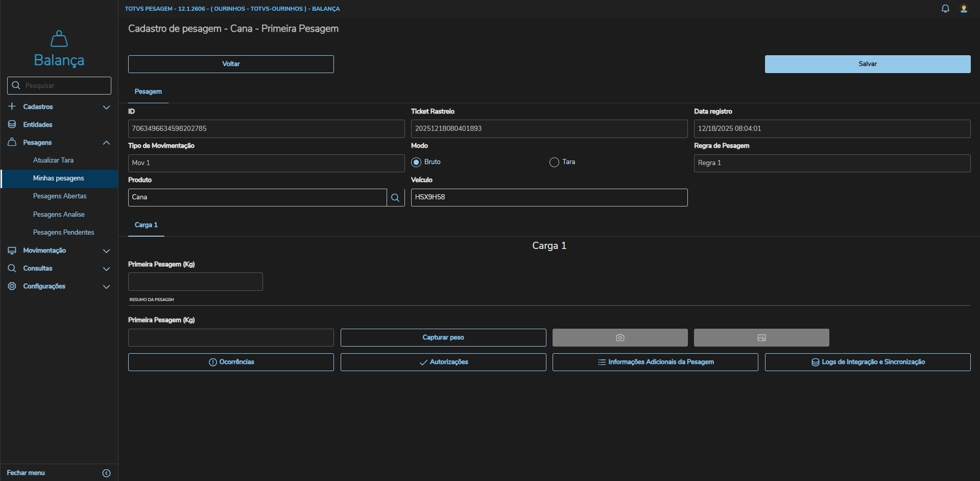The width and height of the screenshot is (980, 481).
Task: Click the ID field
Action: click(267, 129)
